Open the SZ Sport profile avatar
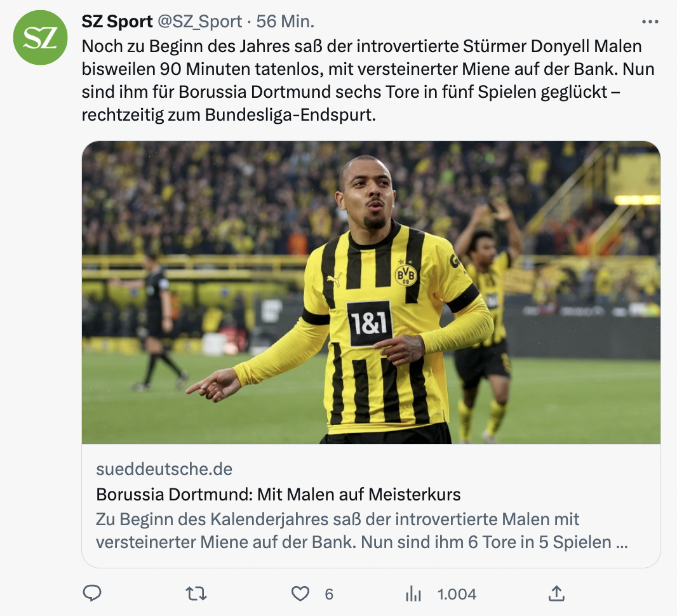The width and height of the screenshot is (677, 616). coord(40,38)
